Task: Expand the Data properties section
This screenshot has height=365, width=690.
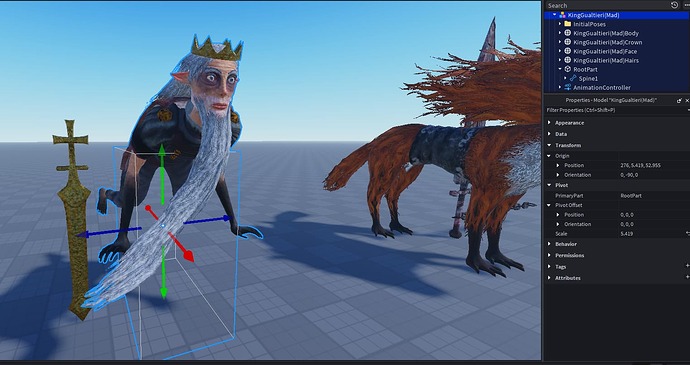Action: point(549,134)
